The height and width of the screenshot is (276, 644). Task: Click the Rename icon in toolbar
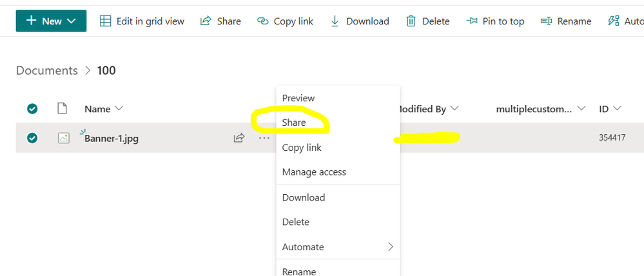pos(546,21)
